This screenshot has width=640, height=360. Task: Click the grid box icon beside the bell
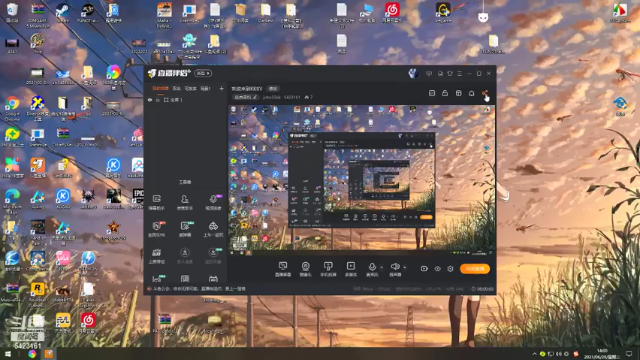(x=458, y=93)
